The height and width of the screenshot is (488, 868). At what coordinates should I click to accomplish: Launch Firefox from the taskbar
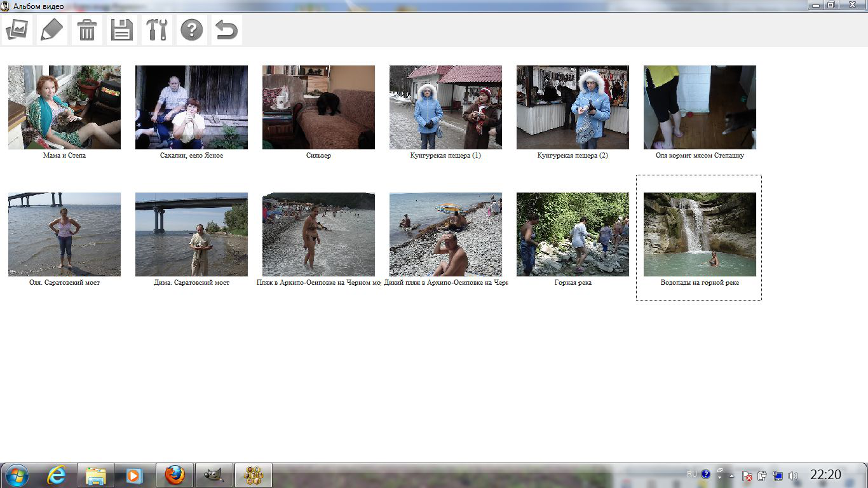click(175, 475)
